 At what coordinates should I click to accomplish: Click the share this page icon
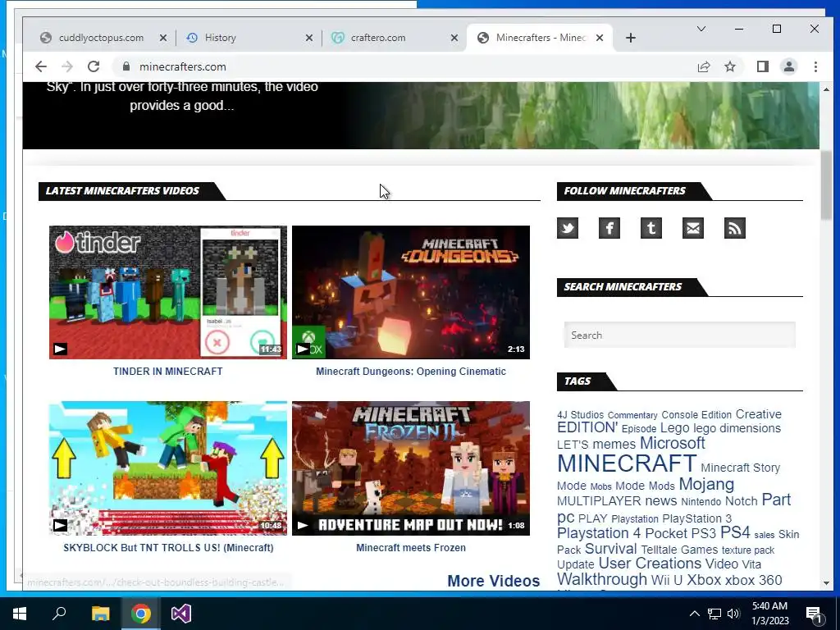[x=703, y=66]
